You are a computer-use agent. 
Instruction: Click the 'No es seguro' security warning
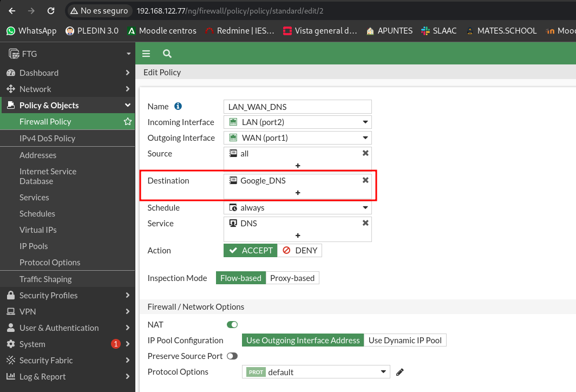[99, 11]
